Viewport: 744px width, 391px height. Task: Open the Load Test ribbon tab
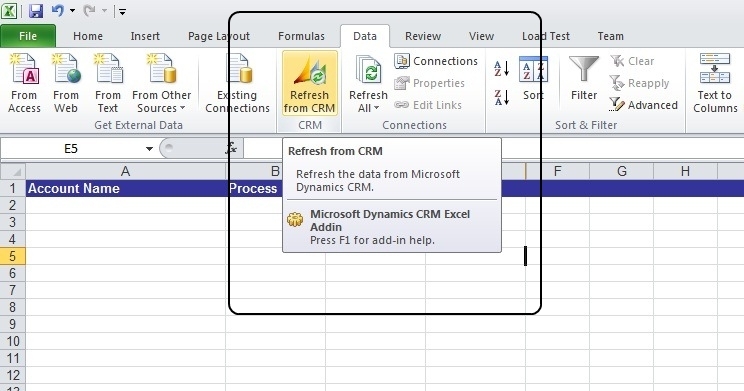[x=546, y=36]
